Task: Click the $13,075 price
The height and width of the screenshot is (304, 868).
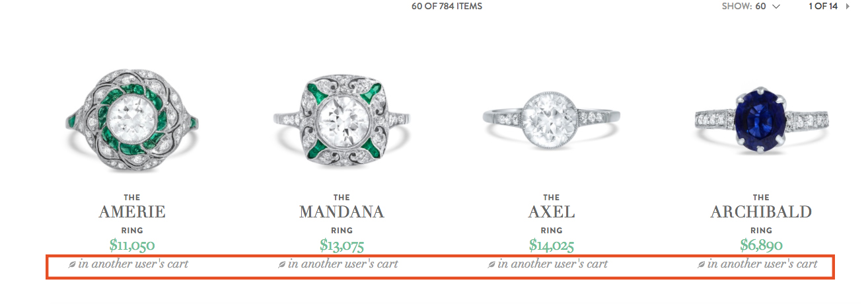Action: tap(342, 246)
